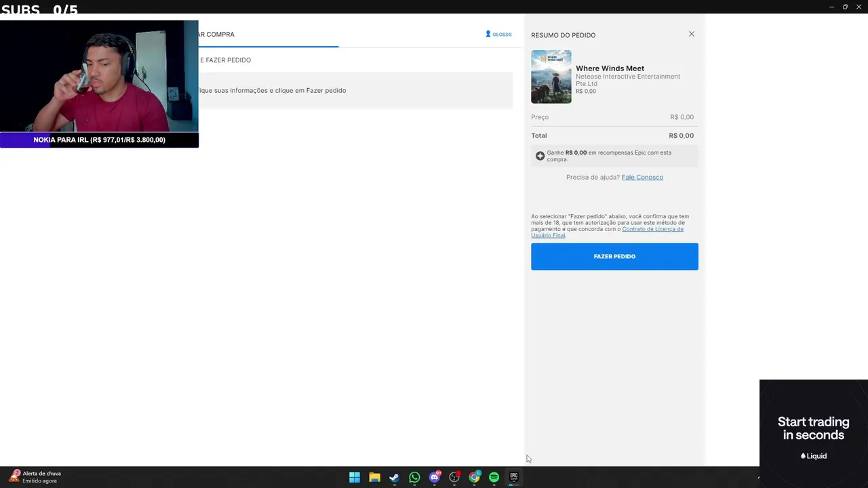Image resolution: width=868 pixels, height=488 pixels.
Task: Open Windows Start menu
Action: point(355,477)
